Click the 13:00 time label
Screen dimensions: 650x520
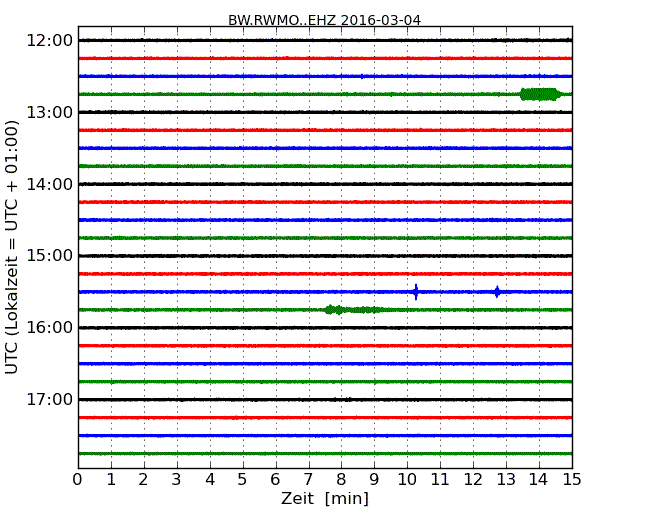49,112
